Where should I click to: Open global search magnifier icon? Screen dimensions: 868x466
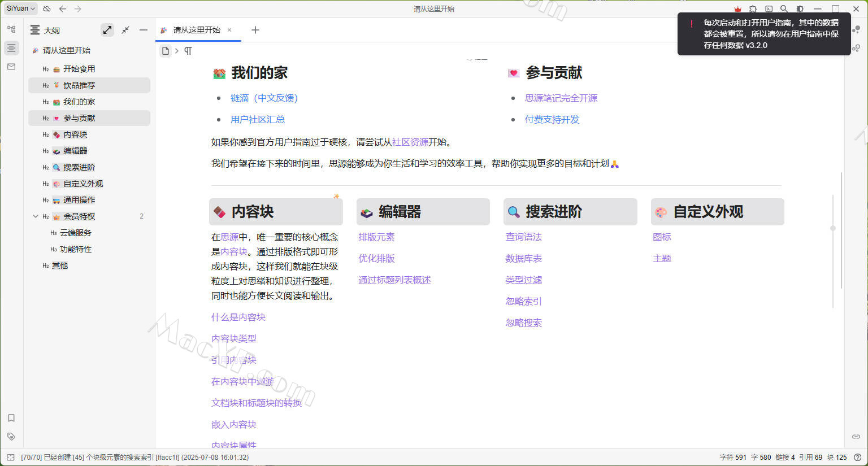click(x=784, y=9)
